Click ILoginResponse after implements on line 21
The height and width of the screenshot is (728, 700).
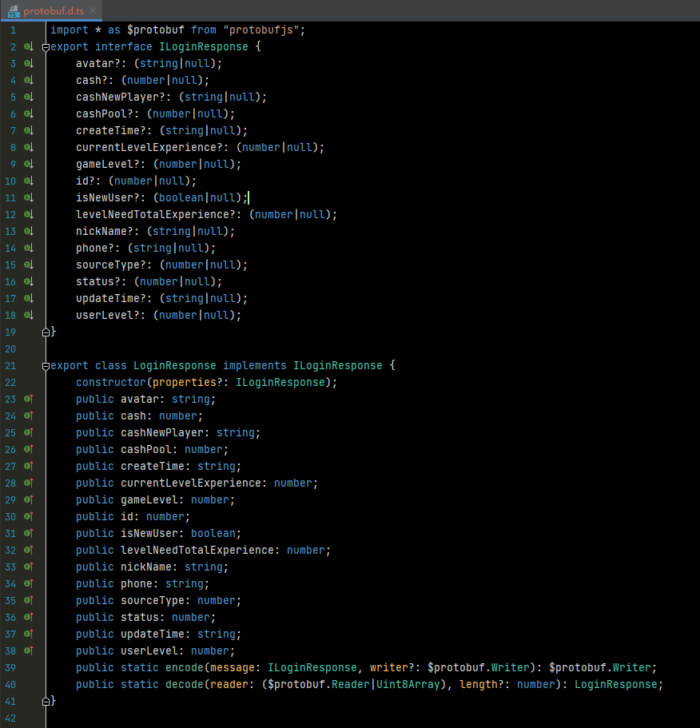tap(337, 365)
